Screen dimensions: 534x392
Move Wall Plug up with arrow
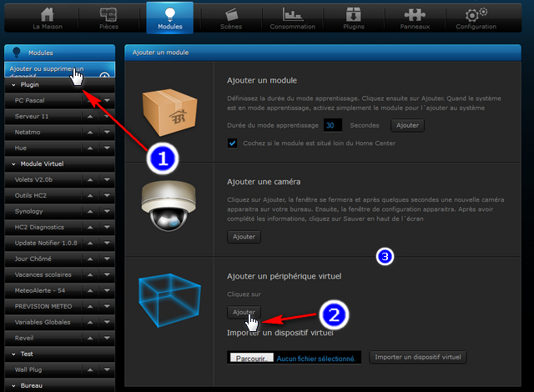click(x=90, y=369)
